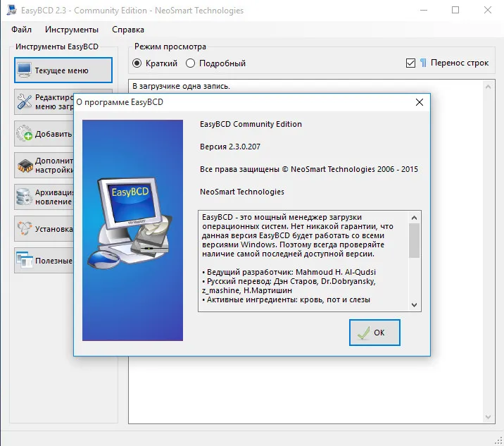504x446 pixels.
Task: Confirm the about dialog with OK
Action: [374, 333]
